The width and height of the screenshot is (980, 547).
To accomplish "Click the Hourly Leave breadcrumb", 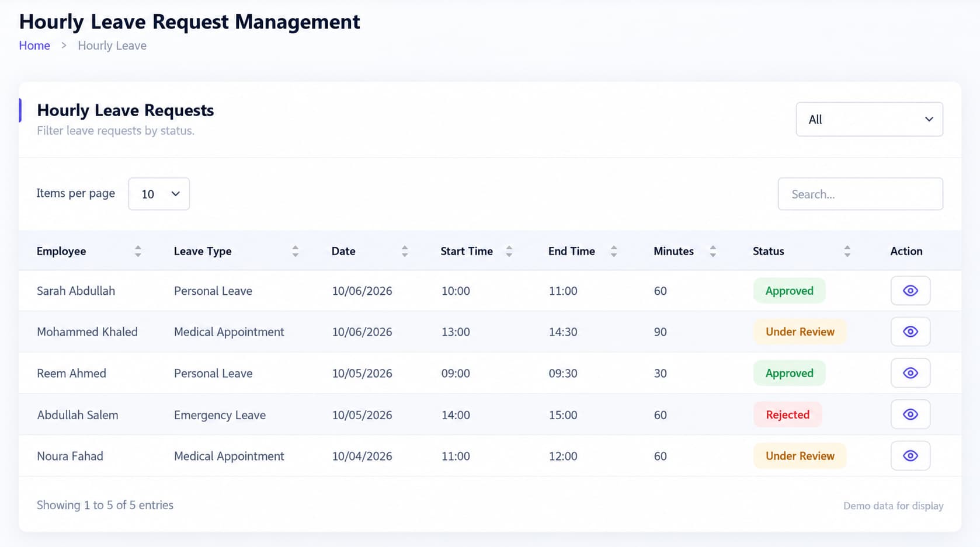I will pyautogui.click(x=112, y=46).
